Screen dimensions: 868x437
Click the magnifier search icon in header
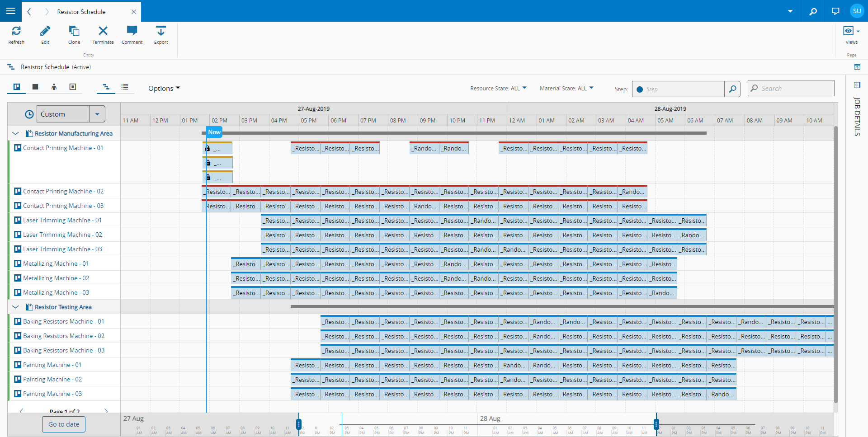813,11
